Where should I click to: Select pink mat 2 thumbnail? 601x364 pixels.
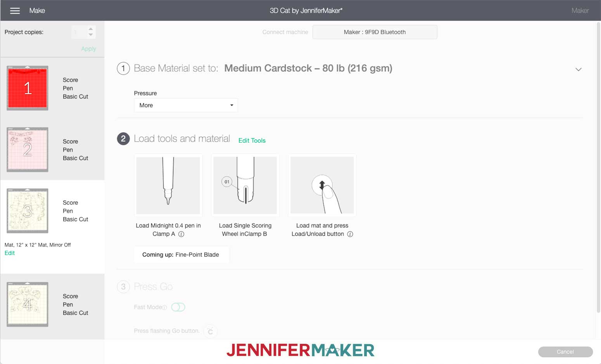pyautogui.click(x=28, y=150)
